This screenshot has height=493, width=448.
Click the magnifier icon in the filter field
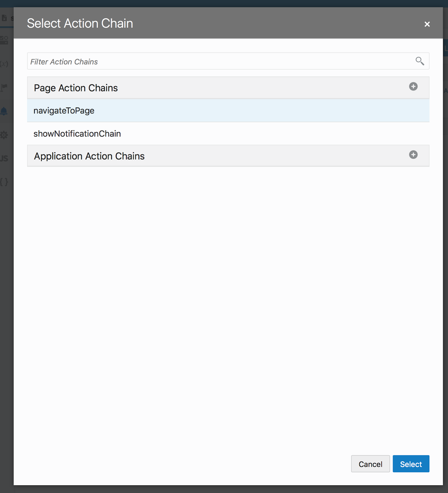click(420, 61)
